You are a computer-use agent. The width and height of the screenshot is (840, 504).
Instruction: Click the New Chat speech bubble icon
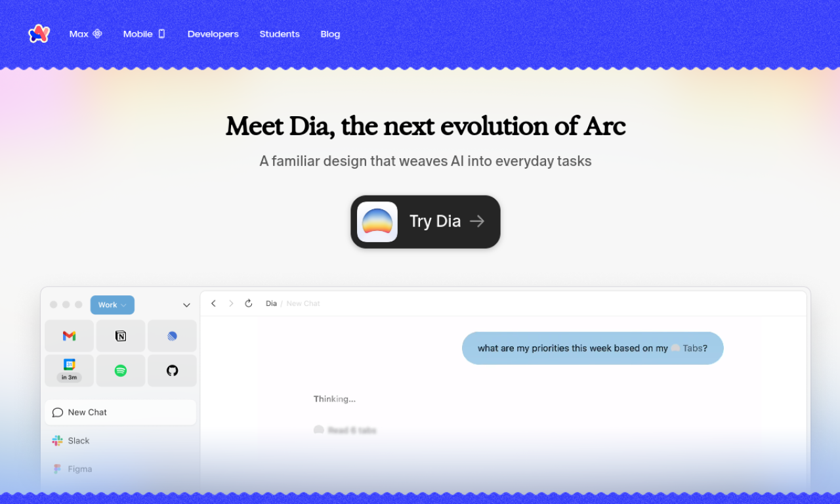58,412
